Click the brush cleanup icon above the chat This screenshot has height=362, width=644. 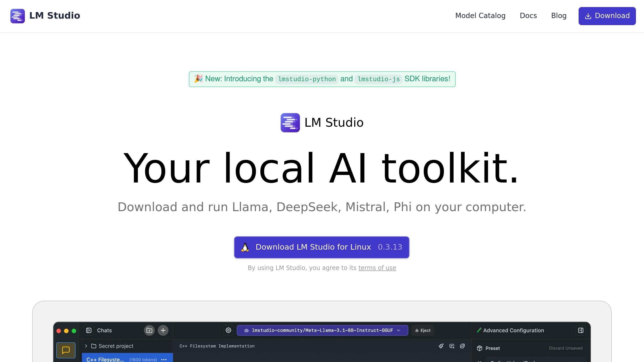[x=441, y=346]
